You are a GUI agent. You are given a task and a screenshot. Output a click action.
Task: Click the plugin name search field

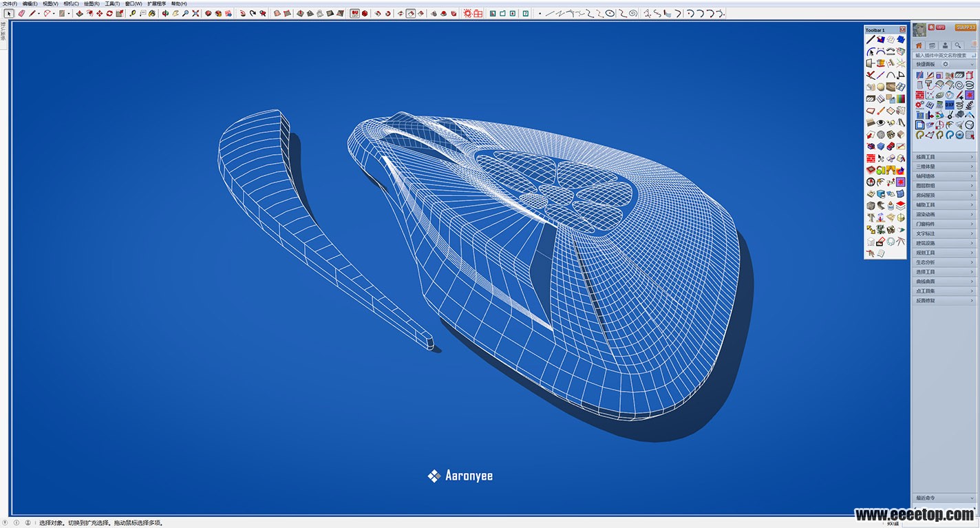[944, 55]
